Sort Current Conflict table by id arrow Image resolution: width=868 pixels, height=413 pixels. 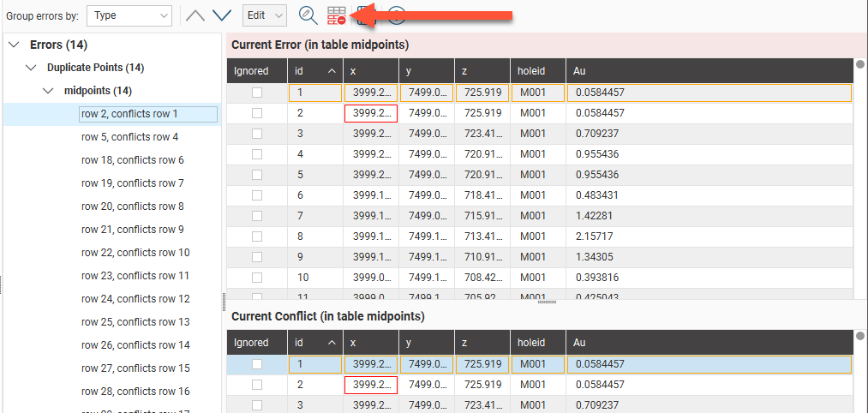point(332,343)
